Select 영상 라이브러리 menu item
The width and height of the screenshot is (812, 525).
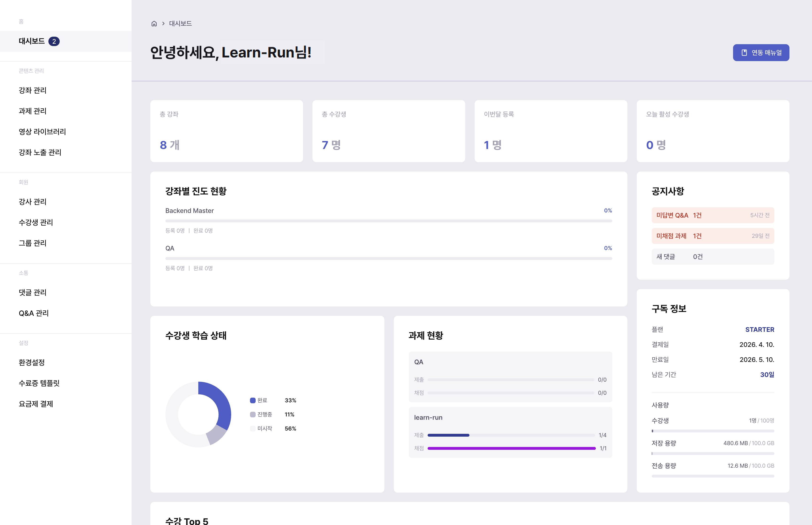(x=42, y=132)
